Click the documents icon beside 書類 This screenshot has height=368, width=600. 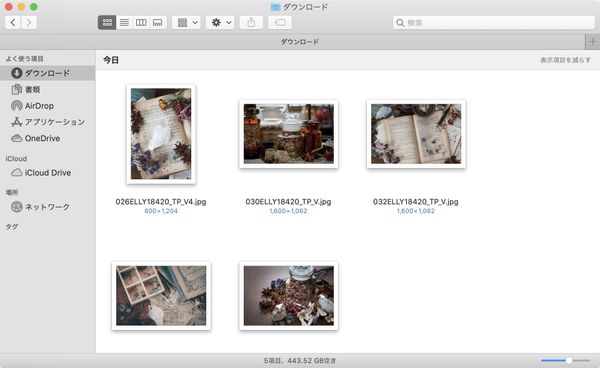point(16,90)
